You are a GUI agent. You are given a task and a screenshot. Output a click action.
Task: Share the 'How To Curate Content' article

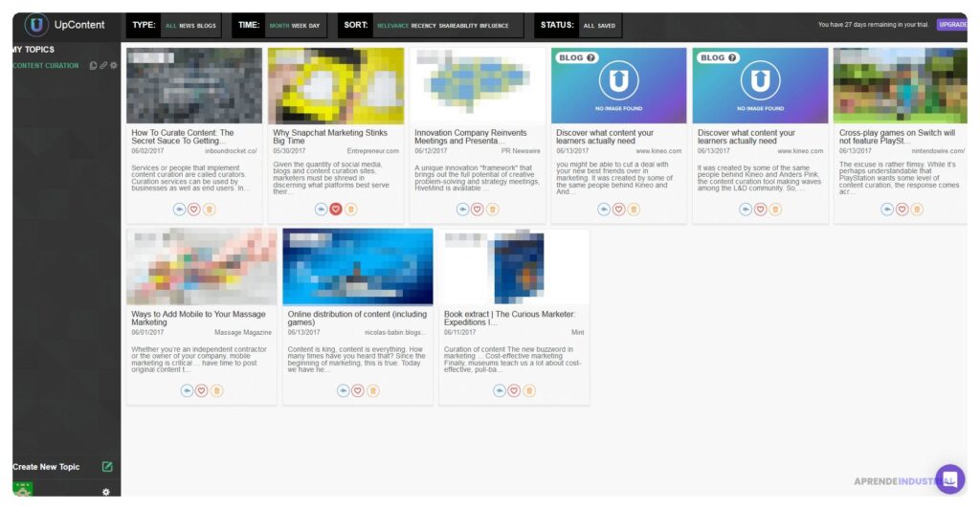179,210
